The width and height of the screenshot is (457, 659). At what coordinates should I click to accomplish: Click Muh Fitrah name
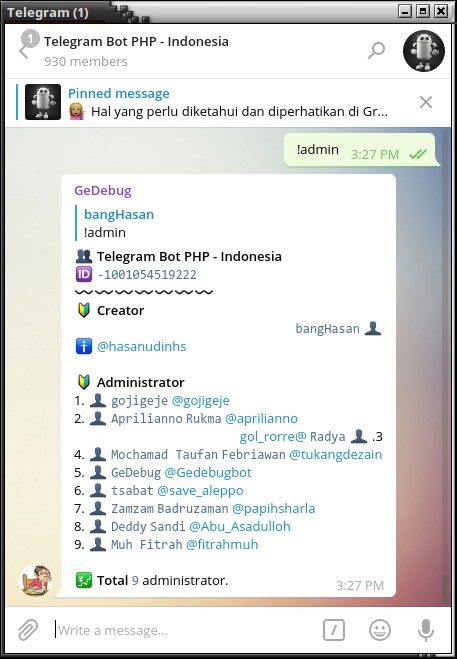pos(146,545)
